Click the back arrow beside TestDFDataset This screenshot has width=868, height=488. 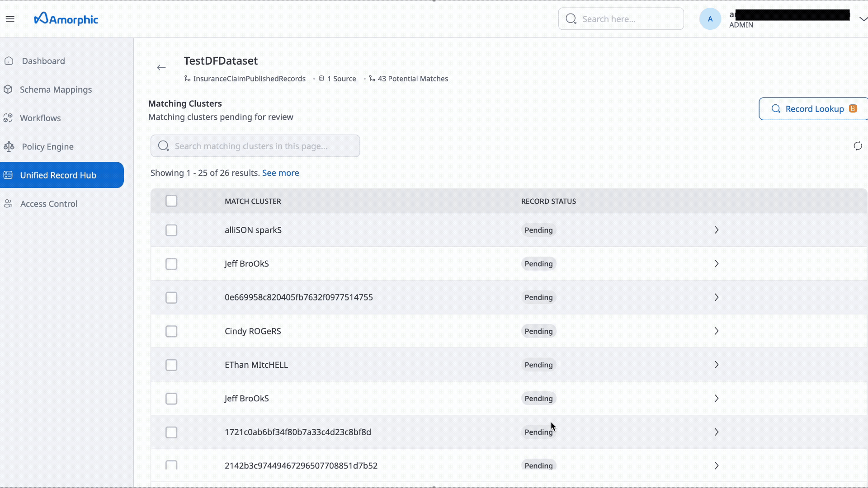[161, 67]
